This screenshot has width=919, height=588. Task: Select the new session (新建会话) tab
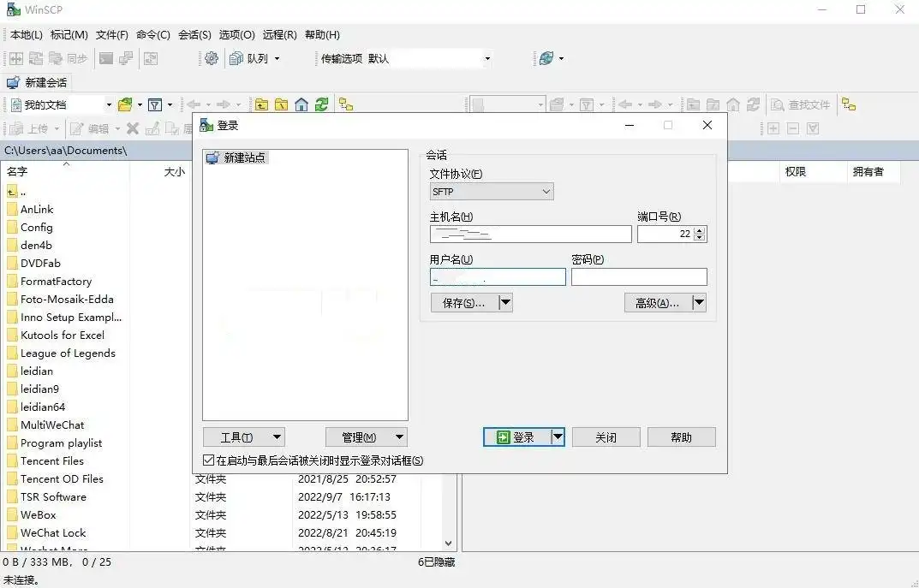(x=37, y=82)
